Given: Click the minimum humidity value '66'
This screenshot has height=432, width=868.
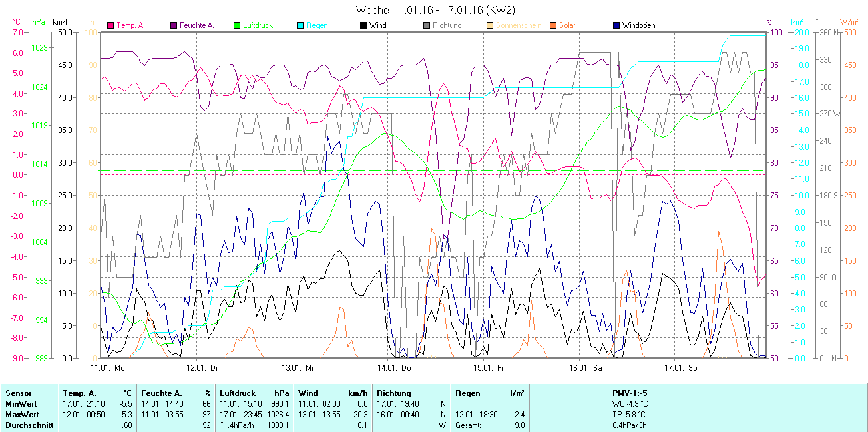Looking at the screenshot, I should pyautogui.click(x=206, y=404).
